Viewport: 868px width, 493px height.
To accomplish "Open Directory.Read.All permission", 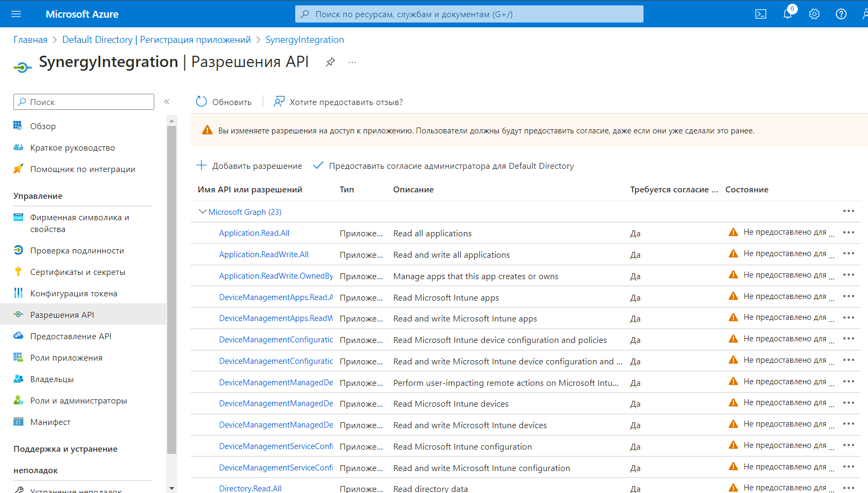I will [x=250, y=488].
